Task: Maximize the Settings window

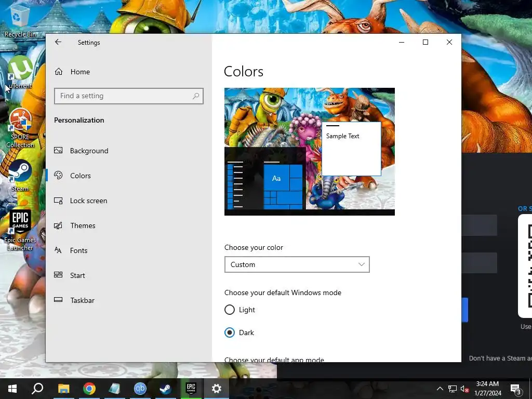Action: click(425, 42)
